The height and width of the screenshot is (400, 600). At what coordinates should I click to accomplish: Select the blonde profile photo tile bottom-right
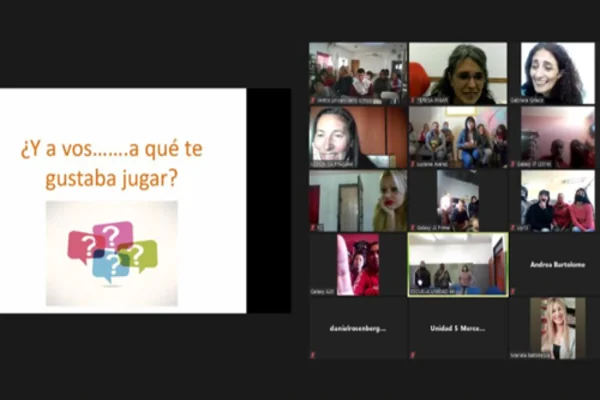(x=558, y=328)
